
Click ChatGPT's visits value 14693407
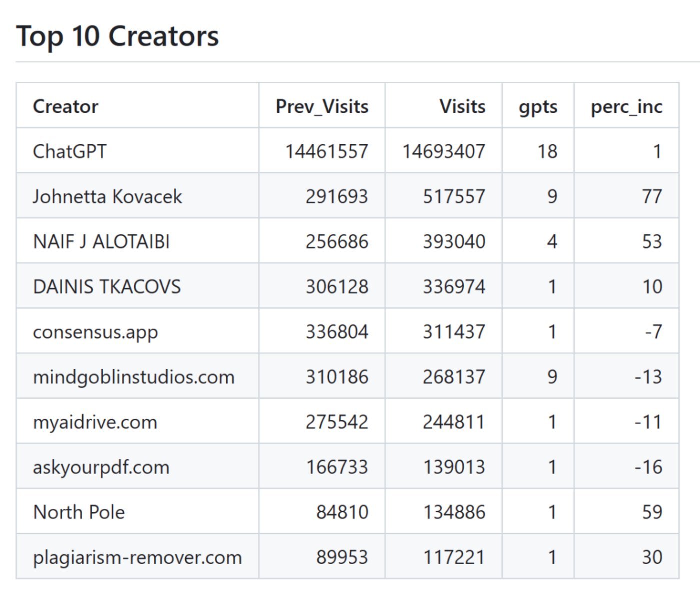pos(444,151)
